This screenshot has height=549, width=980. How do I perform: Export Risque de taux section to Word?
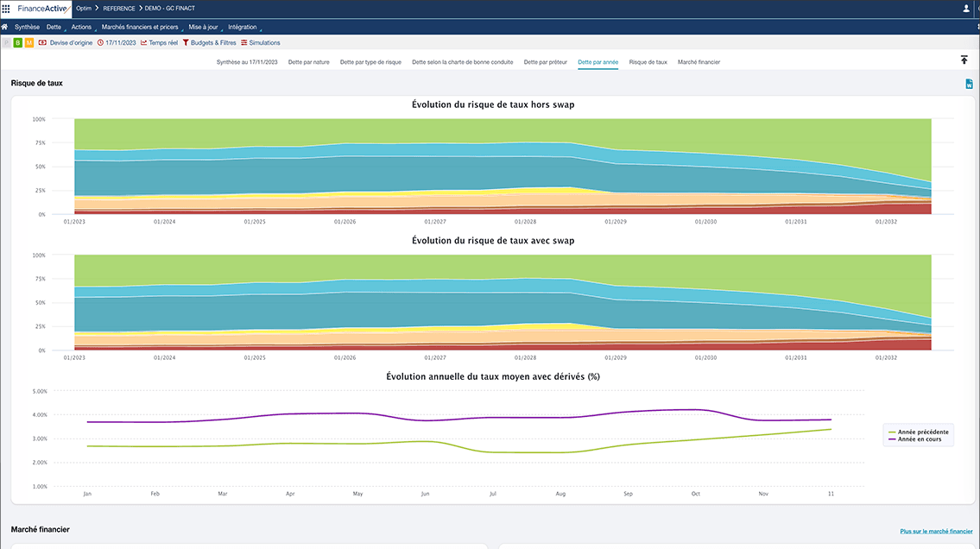(x=969, y=84)
